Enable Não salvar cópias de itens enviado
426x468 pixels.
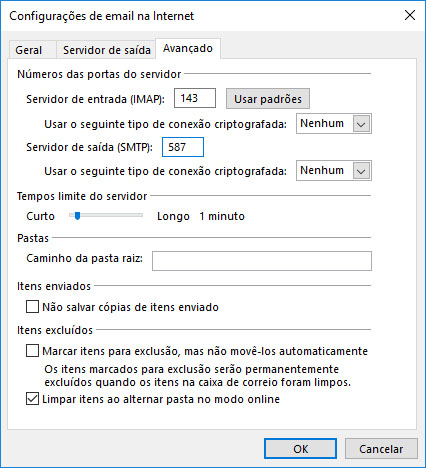[32, 307]
